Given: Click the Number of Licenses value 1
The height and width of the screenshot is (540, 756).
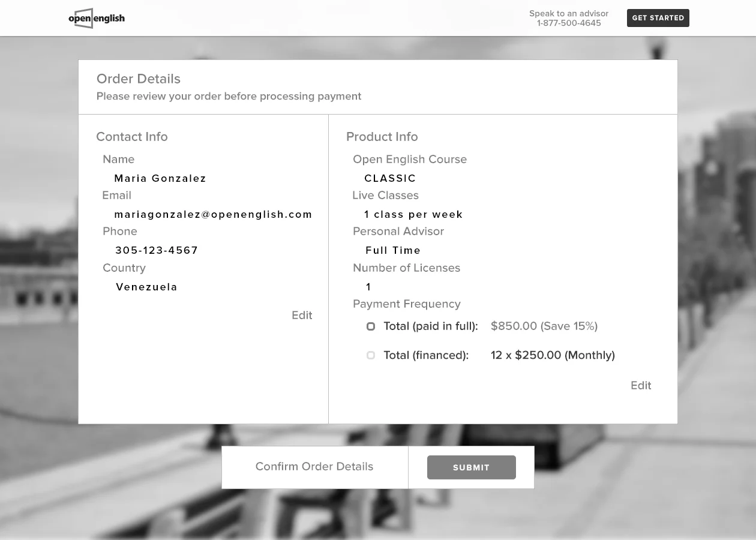Looking at the screenshot, I should click(368, 287).
